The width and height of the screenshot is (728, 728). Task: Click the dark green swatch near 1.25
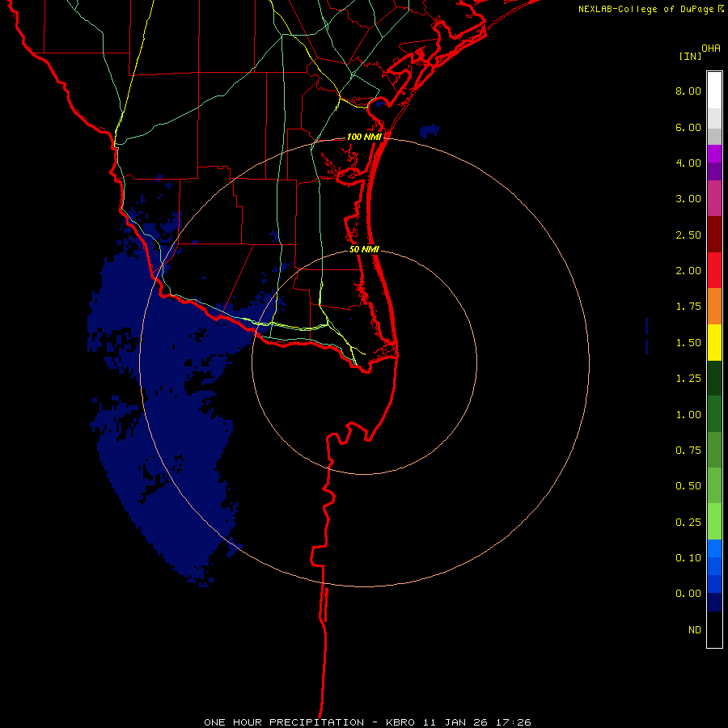point(714,378)
